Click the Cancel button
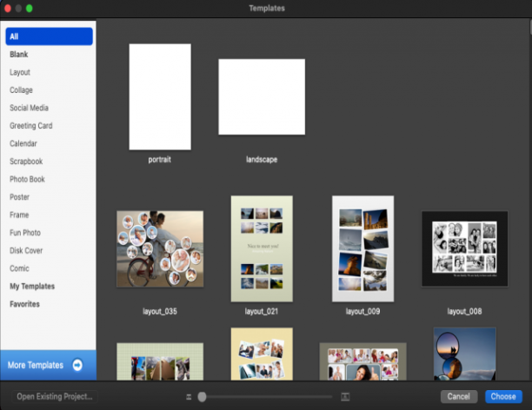Image resolution: width=532 pixels, height=410 pixels. coord(459,396)
